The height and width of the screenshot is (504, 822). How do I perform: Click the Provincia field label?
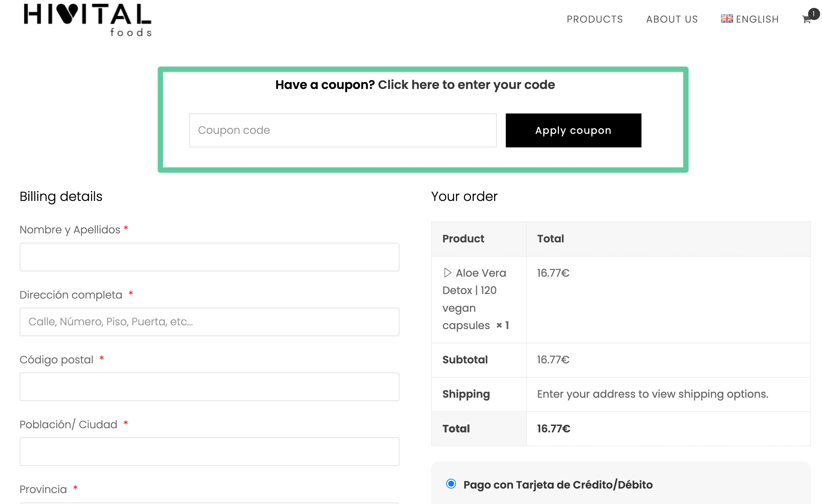(43, 489)
